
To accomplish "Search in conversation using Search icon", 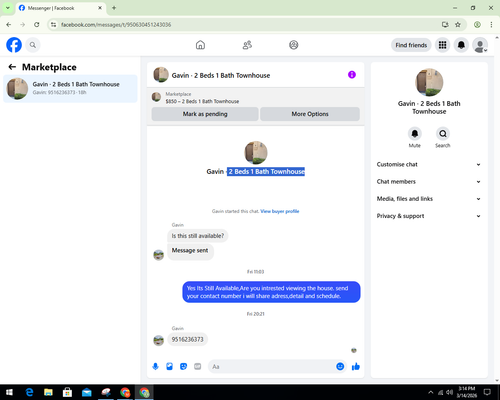I will pyautogui.click(x=443, y=134).
